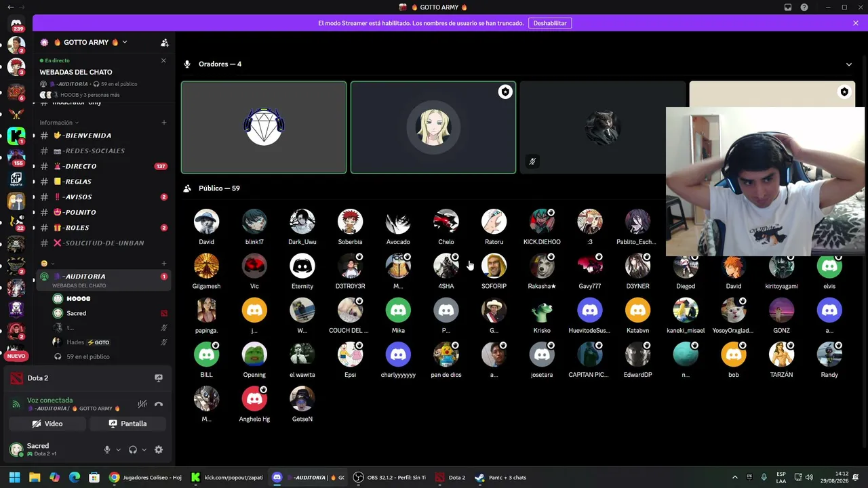Open audience member Katabvn's avatar
Screen dimensions: 868x488
(638, 310)
